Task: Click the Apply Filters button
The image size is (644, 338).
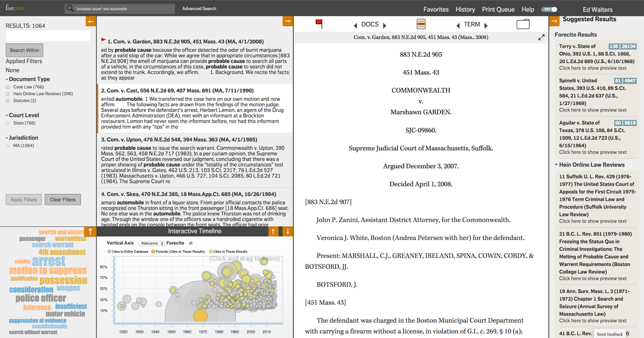Action: (24, 200)
